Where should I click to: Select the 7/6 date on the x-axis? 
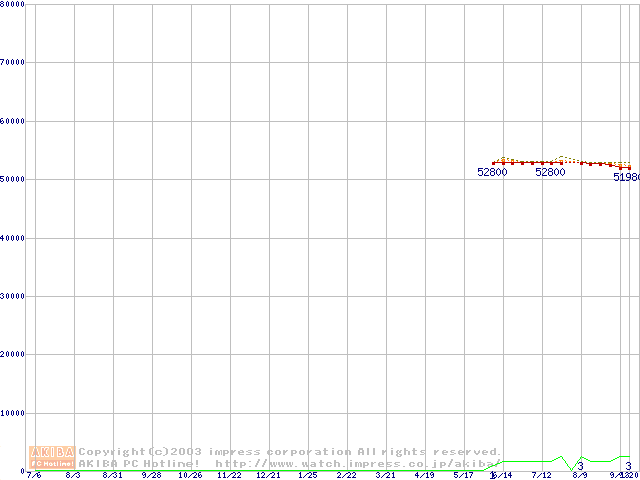[35, 475]
